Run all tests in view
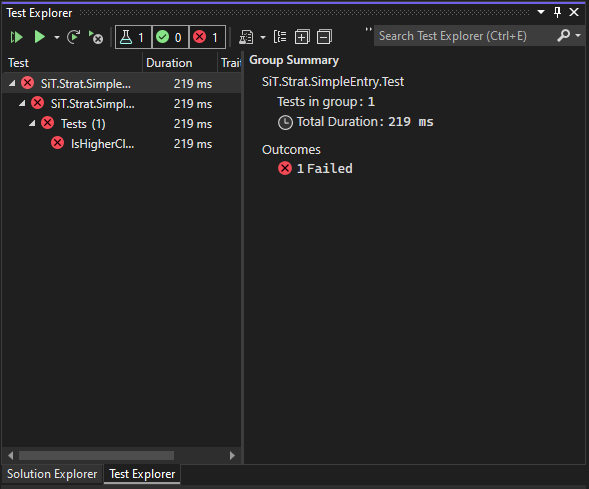589x489 pixels. (16, 37)
